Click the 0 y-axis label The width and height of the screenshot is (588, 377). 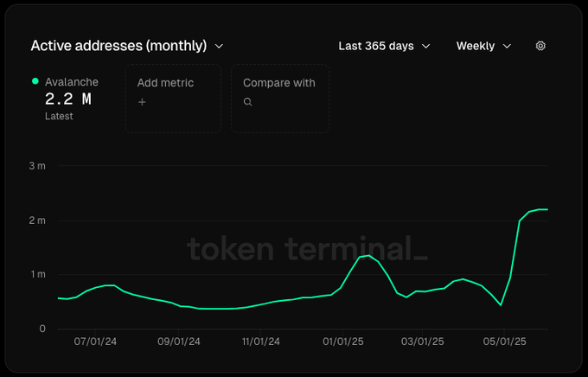pyautogui.click(x=42, y=329)
